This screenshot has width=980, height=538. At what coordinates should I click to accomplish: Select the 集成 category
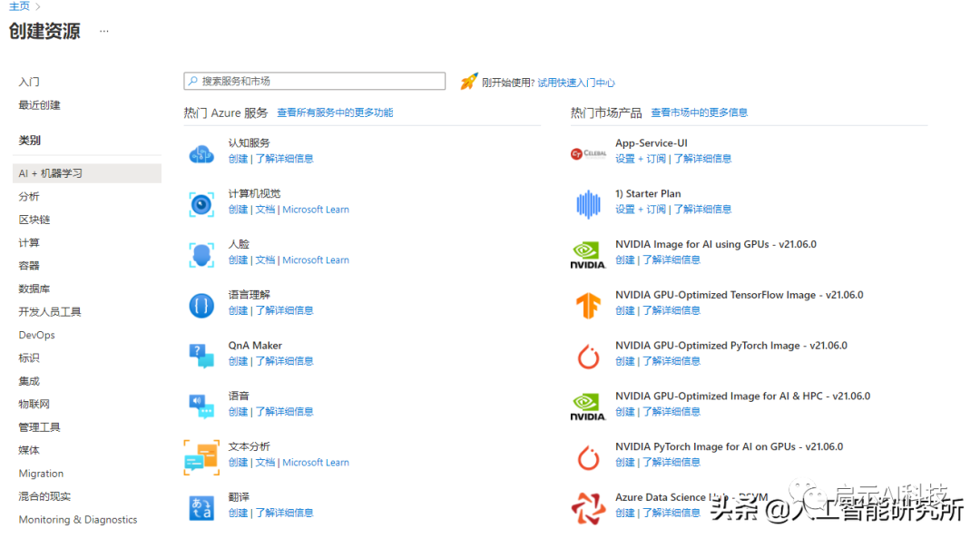(29, 381)
